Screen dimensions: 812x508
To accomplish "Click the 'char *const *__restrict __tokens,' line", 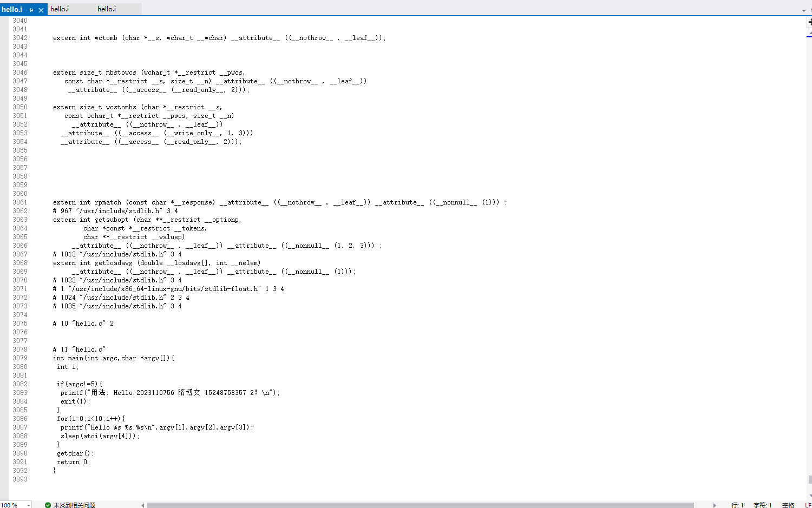I will 145,228.
